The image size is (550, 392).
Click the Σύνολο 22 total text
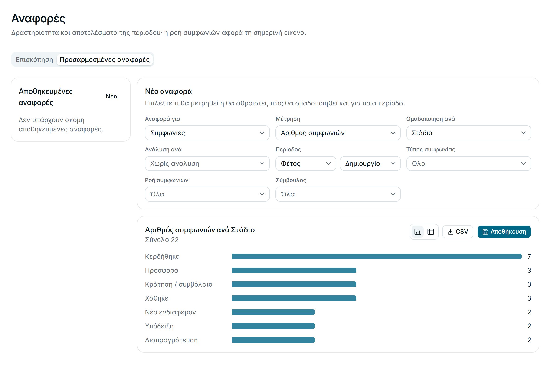161,240
